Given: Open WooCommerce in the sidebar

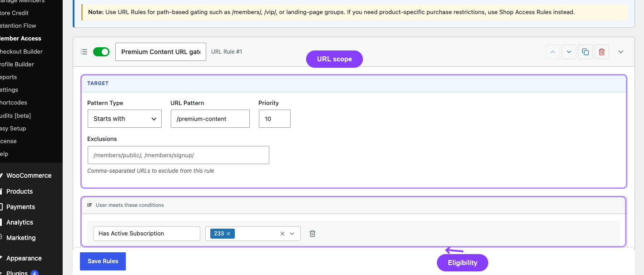Looking at the screenshot, I should [29, 175].
